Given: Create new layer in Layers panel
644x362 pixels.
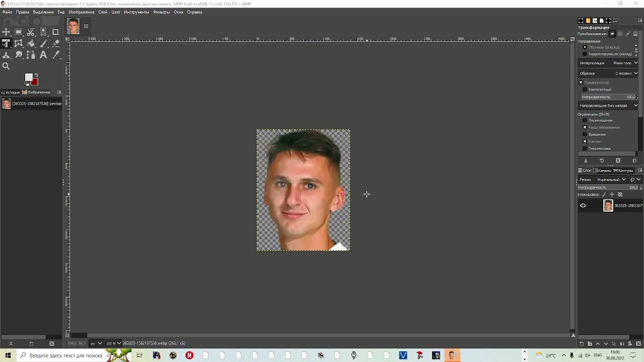Looking at the screenshot, I should click(x=582, y=344).
